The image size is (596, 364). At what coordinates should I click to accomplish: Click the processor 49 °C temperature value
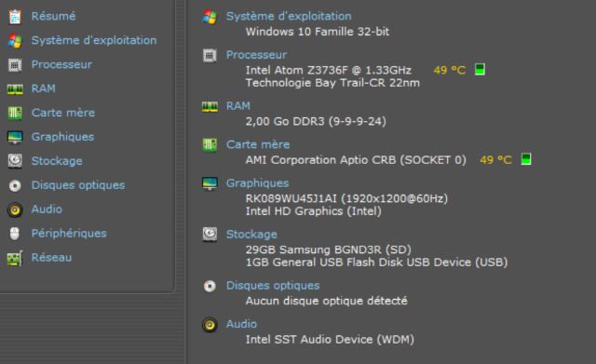click(x=449, y=71)
